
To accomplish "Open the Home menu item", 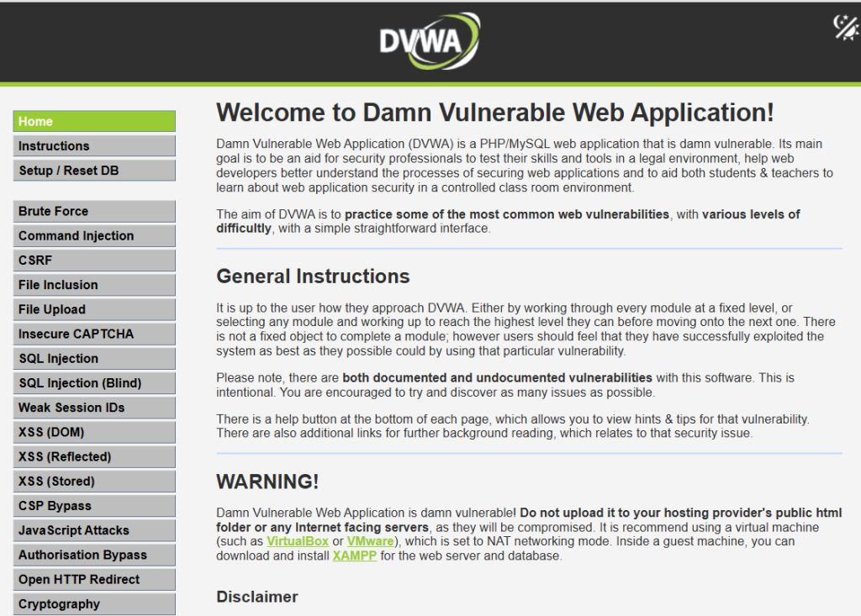I will tap(94, 122).
